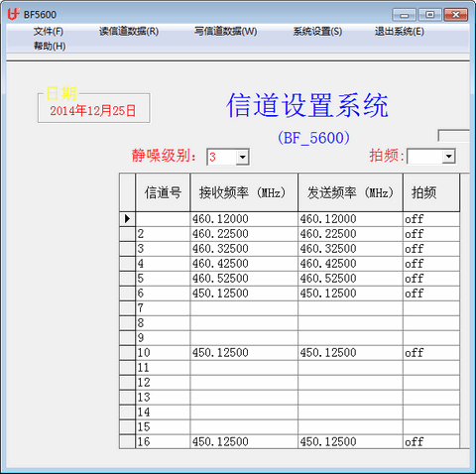Minimize the BF5600 window

[x=405, y=15]
